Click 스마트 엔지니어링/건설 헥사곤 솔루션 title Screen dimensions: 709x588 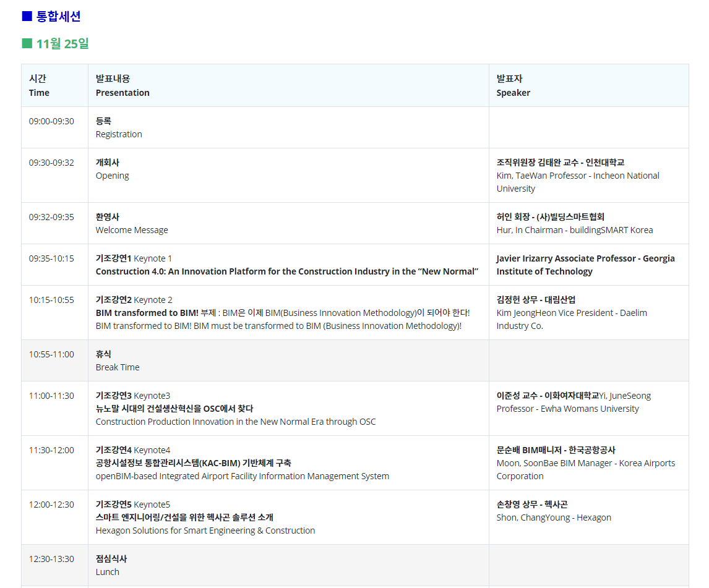pyautogui.click(x=184, y=518)
